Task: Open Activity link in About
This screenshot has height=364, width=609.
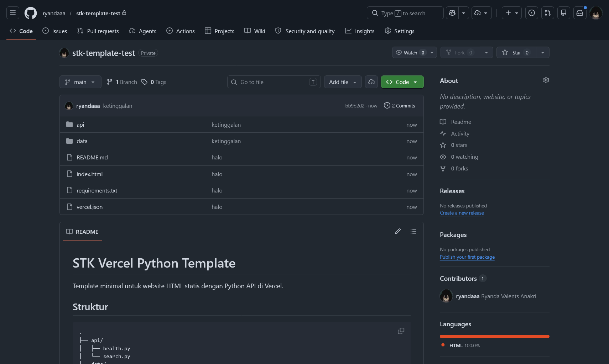Action: pos(455,133)
